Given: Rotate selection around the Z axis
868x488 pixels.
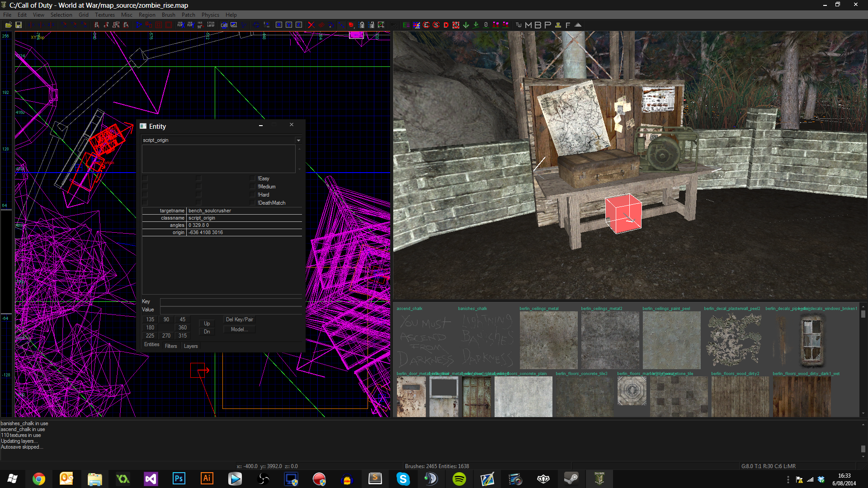Looking at the screenshot, I should (x=84, y=25).
